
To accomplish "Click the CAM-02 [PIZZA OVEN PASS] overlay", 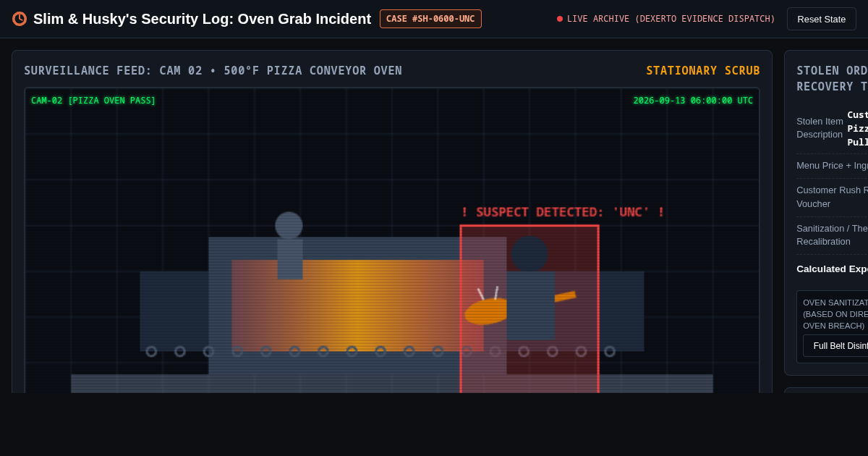I will pyautogui.click(x=93, y=101).
